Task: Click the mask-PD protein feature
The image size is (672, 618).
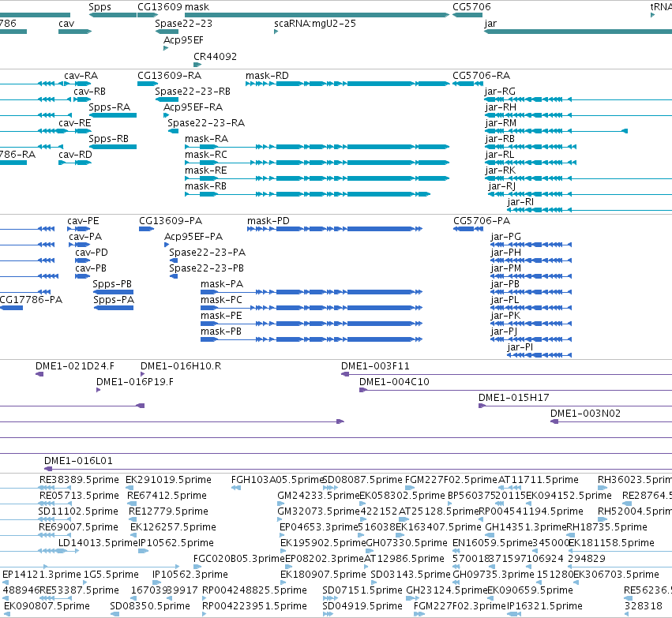Action: tap(335, 229)
